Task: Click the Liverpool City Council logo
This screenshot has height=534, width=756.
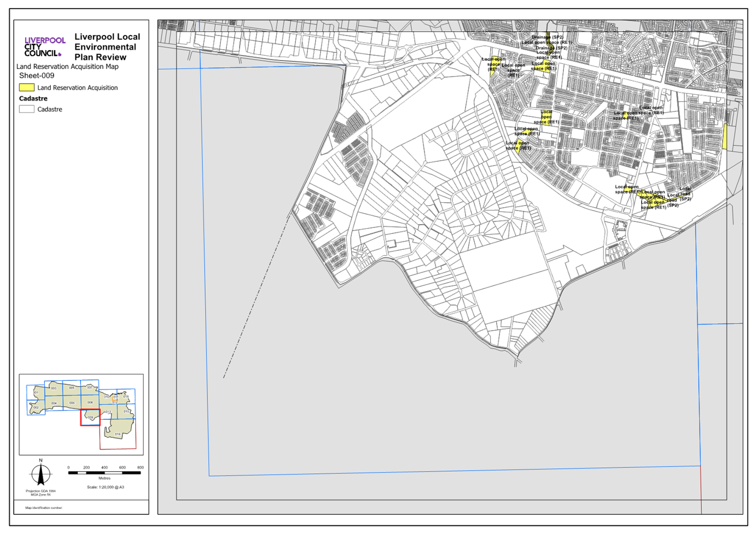Action: click(45, 46)
